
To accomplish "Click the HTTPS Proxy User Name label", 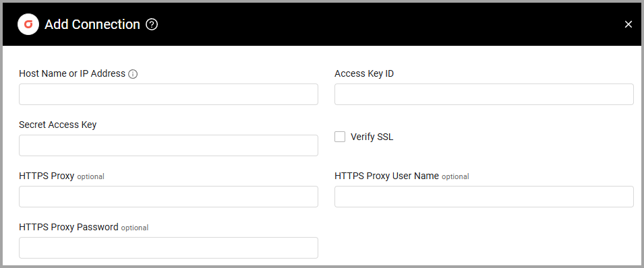I will point(387,176).
